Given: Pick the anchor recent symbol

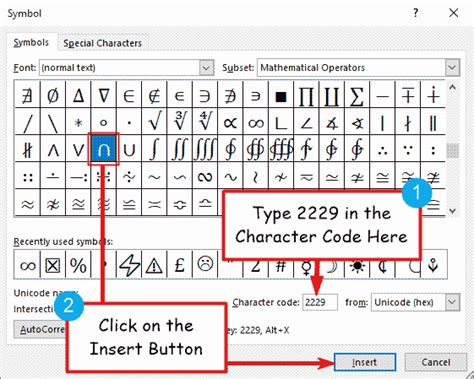Looking at the screenshot, I should (433, 265).
